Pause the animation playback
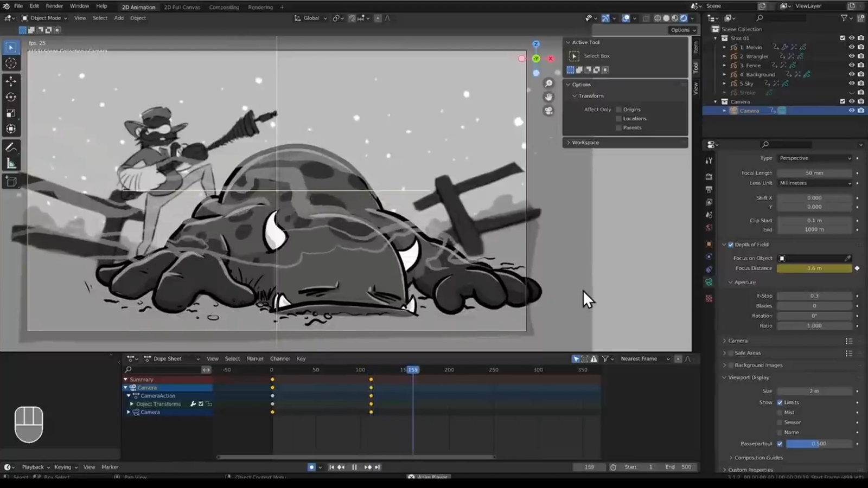Viewport: 868px width, 488px height. click(x=354, y=467)
